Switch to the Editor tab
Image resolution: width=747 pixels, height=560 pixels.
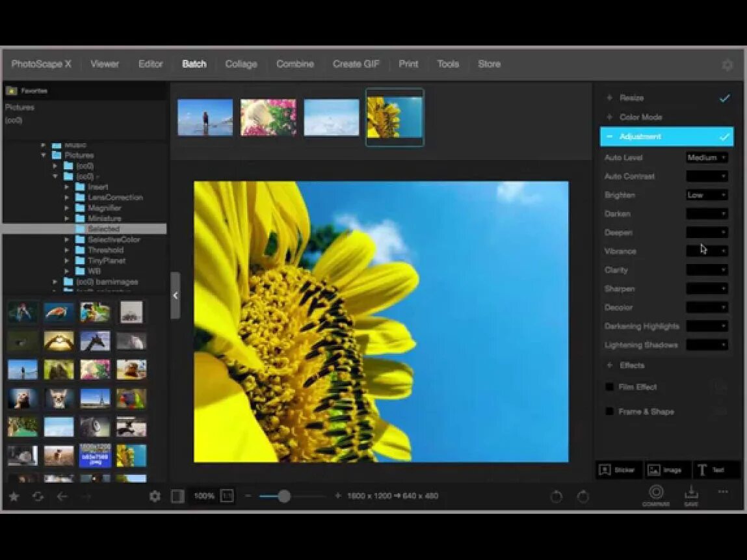pyautogui.click(x=151, y=64)
